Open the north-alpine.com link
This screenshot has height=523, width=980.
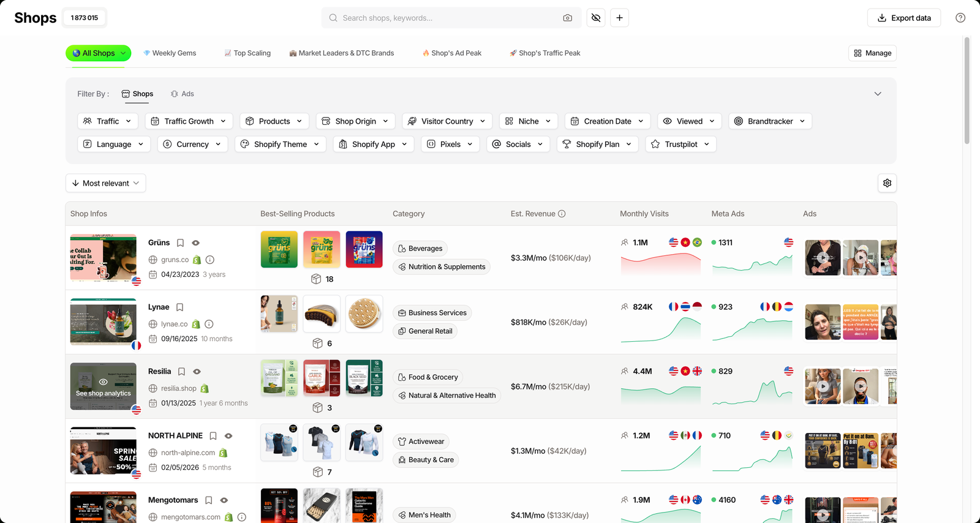click(x=188, y=453)
